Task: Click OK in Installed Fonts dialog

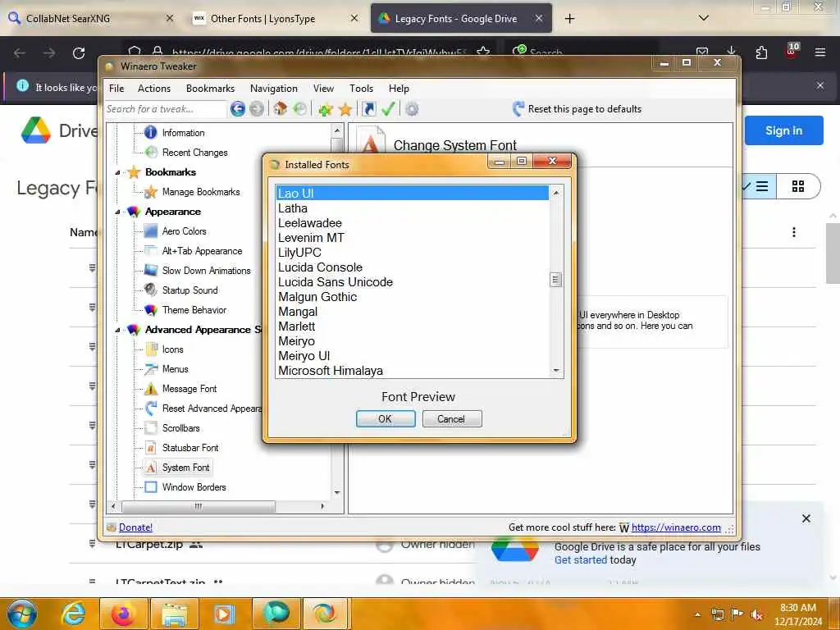Action: (386, 419)
